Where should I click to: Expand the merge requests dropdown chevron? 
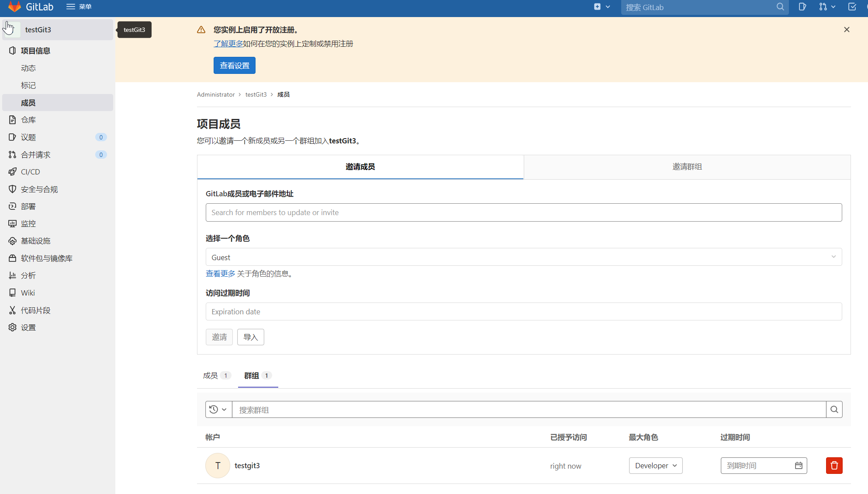tap(833, 7)
